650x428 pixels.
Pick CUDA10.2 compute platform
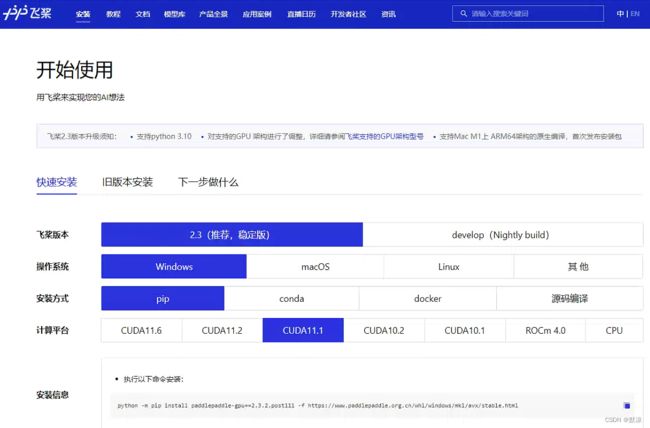(384, 331)
